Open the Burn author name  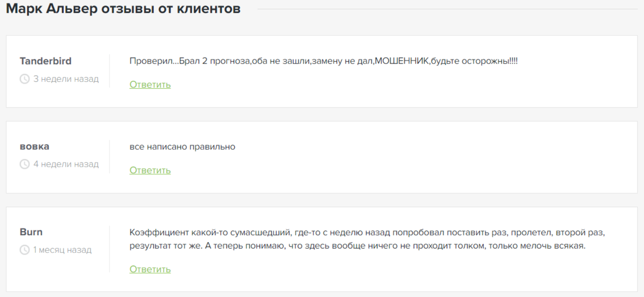pyautogui.click(x=31, y=232)
